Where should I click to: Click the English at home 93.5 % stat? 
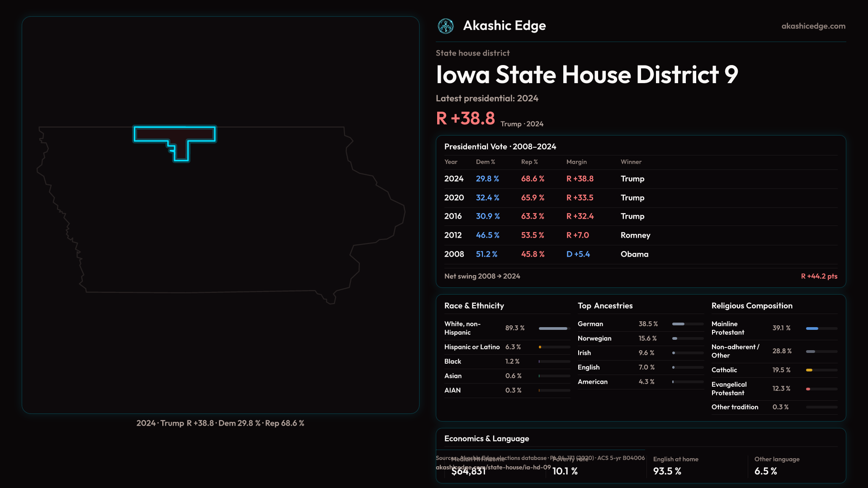click(667, 471)
